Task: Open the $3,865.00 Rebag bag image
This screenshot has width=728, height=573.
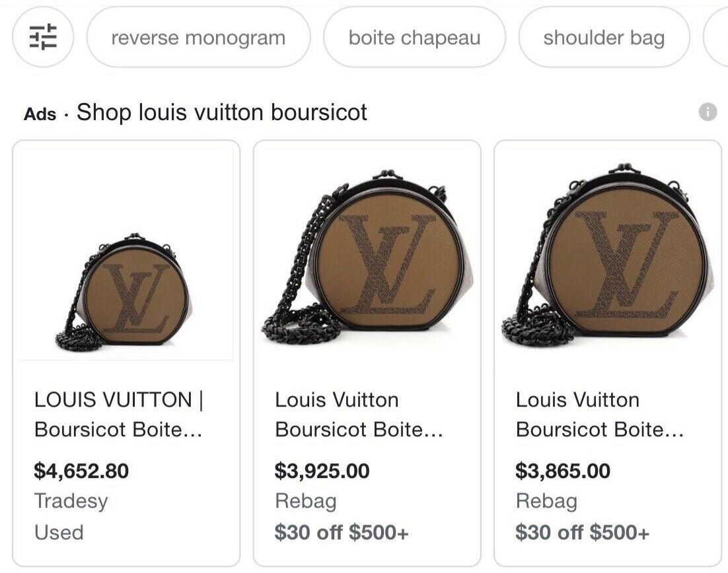Action: click(608, 253)
